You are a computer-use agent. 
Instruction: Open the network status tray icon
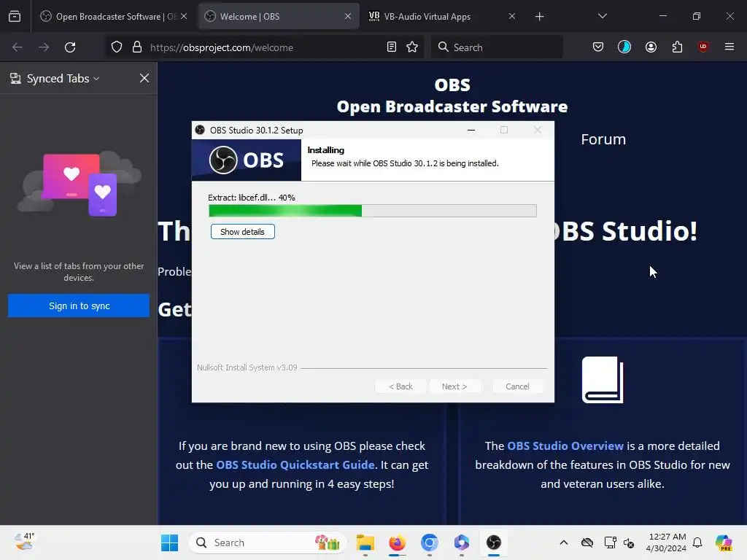(x=610, y=542)
